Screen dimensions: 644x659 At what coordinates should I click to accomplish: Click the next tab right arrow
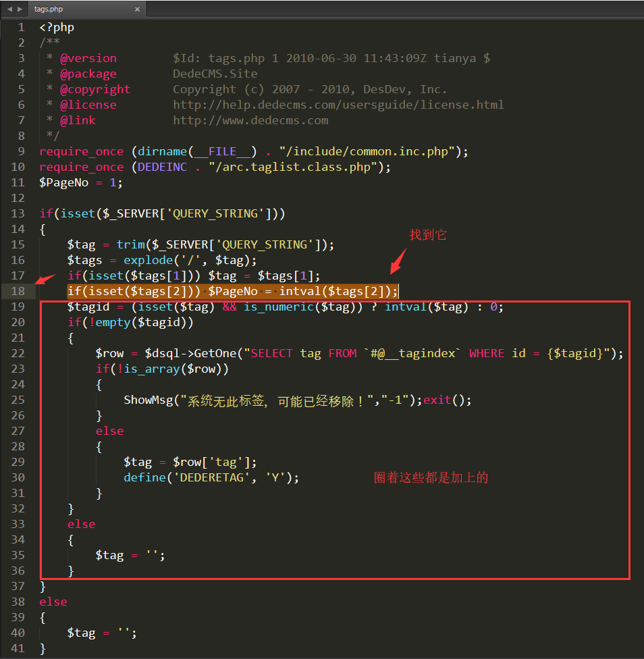tap(20, 9)
